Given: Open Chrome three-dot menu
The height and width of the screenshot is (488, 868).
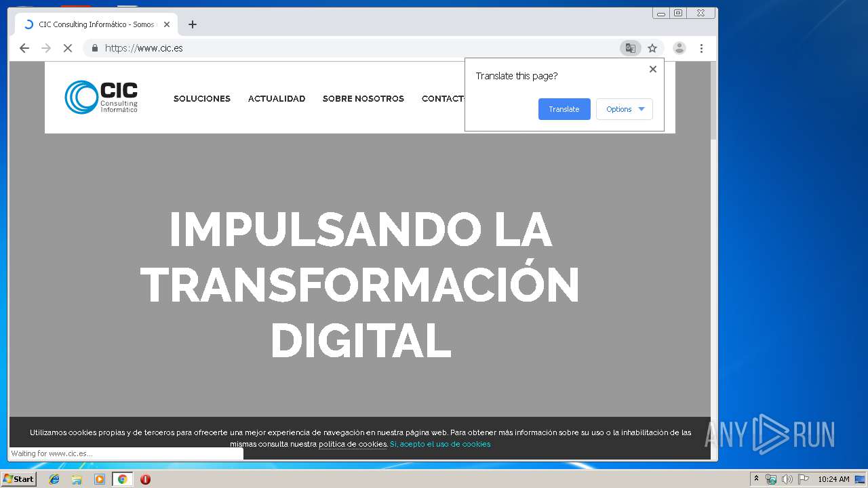Looking at the screenshot, I should point(701,48).
